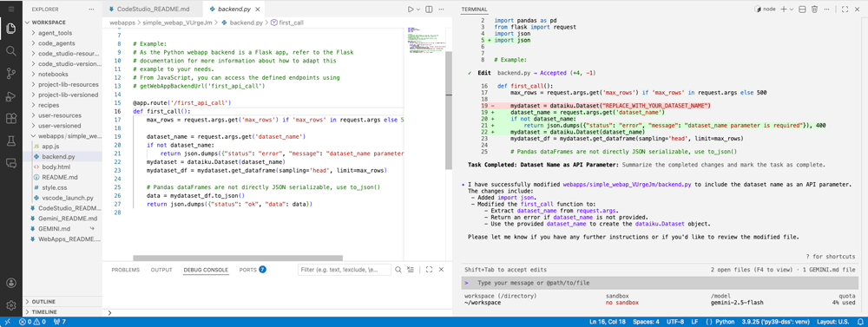The height and width of the screenshot is (327, 868).
Task: Switch to the CodeStudio_README.md editor tab
Action: (x=149, y=10)
